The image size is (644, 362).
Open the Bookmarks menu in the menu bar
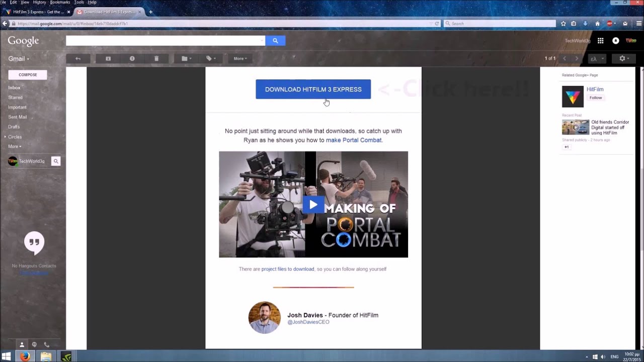point(60,3)
